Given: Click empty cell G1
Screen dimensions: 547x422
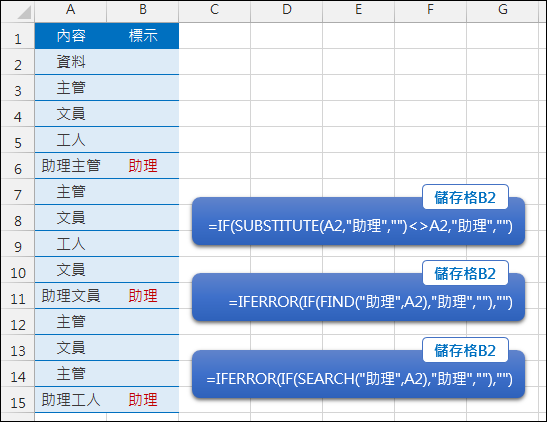Looking at the screenshot, I should [502, 36].
